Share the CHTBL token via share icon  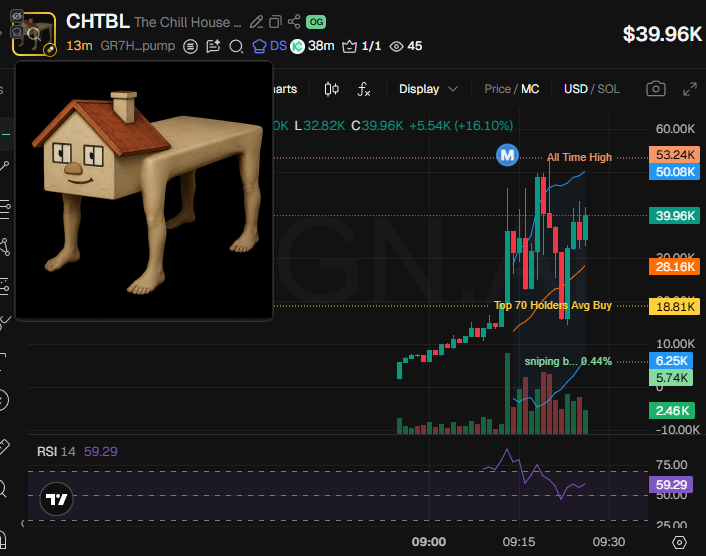(x=294, y=22)
